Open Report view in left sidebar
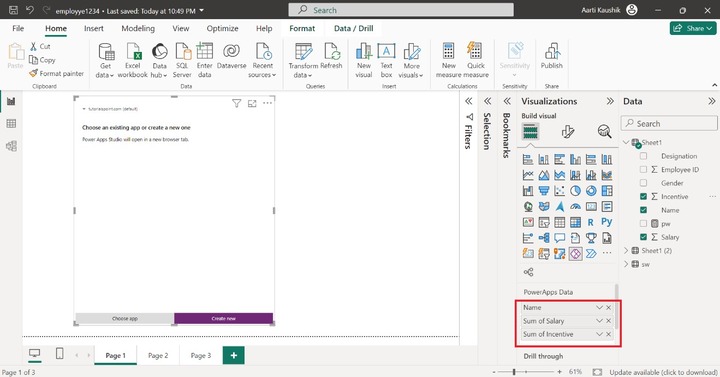Screen dimensions: 720x377 tap(11, 101)
